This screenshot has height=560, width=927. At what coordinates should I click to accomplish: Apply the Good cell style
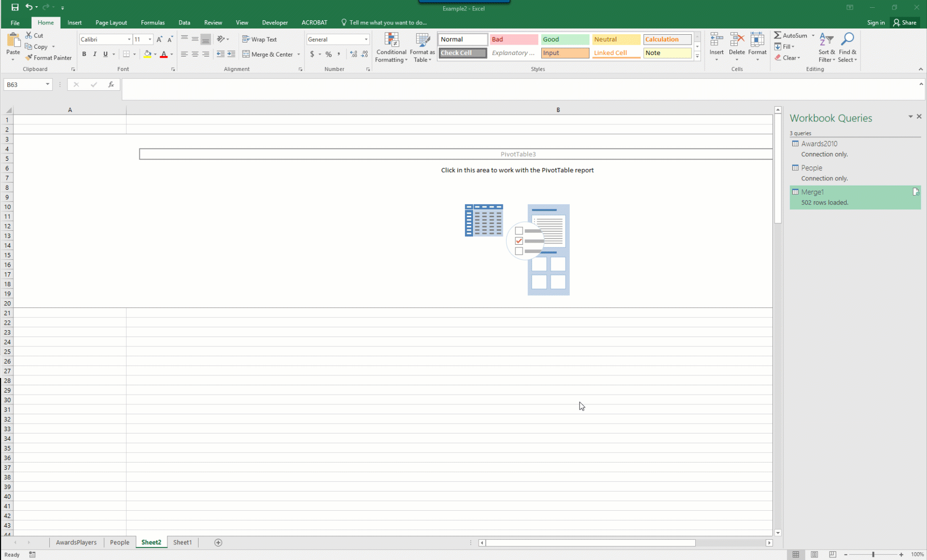click(565, 39)
